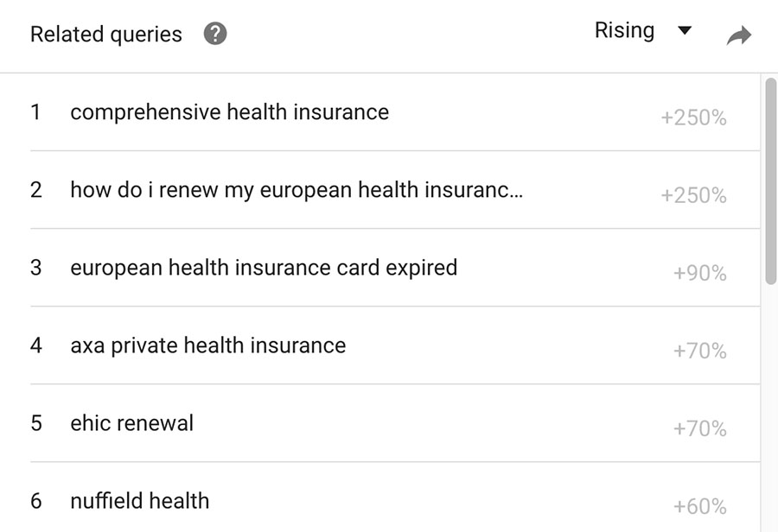Open the Related queries help icon
Image resolution: width=778 pixels, height=532 pixels.
tap(215, 34)
